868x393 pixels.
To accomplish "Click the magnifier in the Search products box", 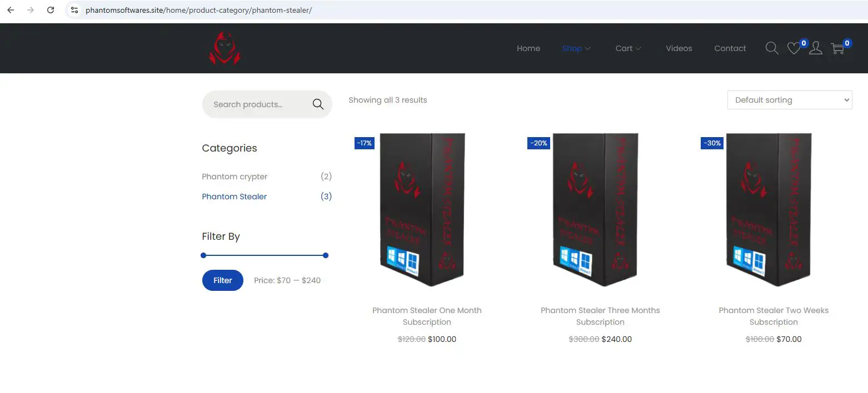I will [x=318, y=104].
